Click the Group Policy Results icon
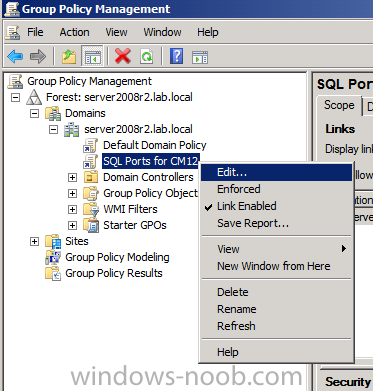The width and height of the screenshot is (373, 391). (53, 273)
